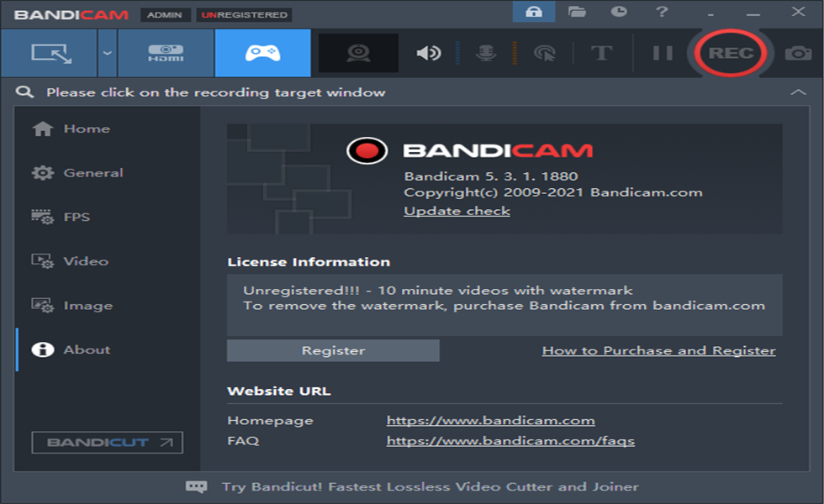Click the chat bubble icon in footer
The width and height of the screenshot is (824, 504).
pyautogui.click(x=197, y=487)
